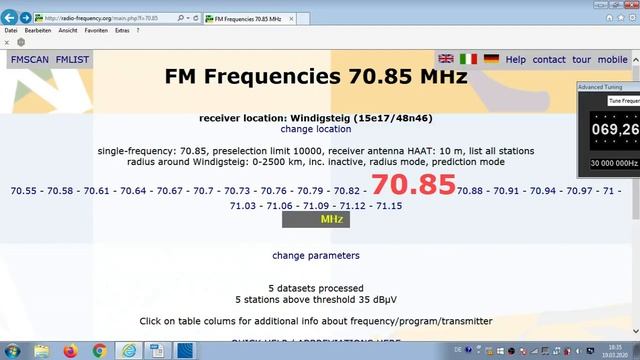Select frequency 71.06
The height and width of the screenshot is (360, 640).
tap(280, 206)
